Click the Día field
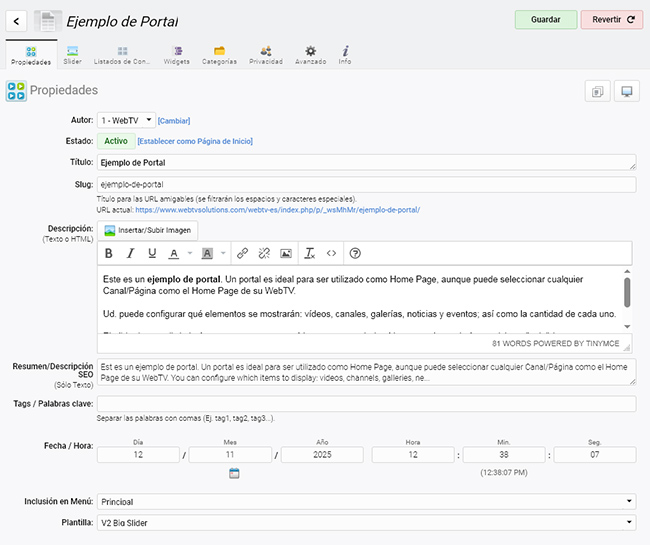 [x=138, y=455]
